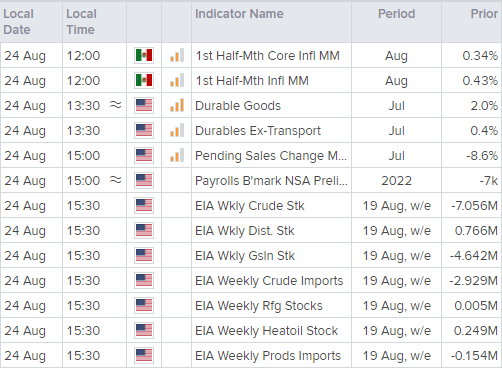The image size is (502, 368).
Task: Select EIA Wkly Gsln Stk indicator name
Action: coord(245,256)
